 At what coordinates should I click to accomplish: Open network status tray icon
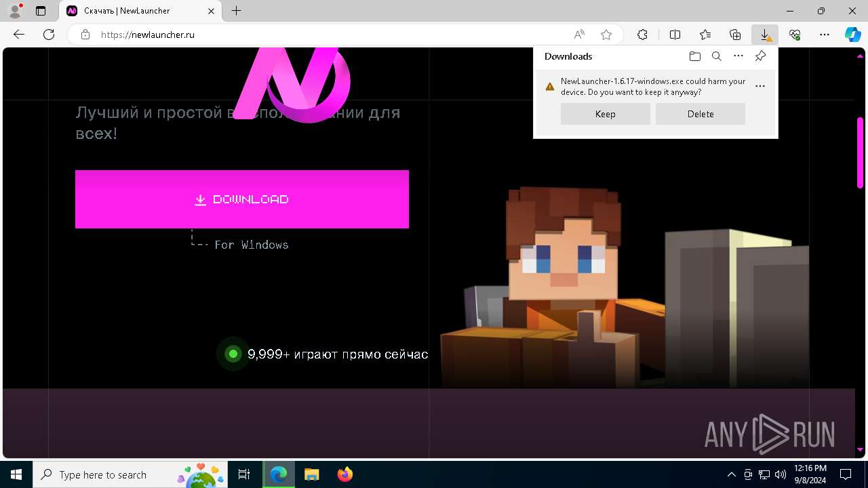pyautogui.click(x=764, y=474)
